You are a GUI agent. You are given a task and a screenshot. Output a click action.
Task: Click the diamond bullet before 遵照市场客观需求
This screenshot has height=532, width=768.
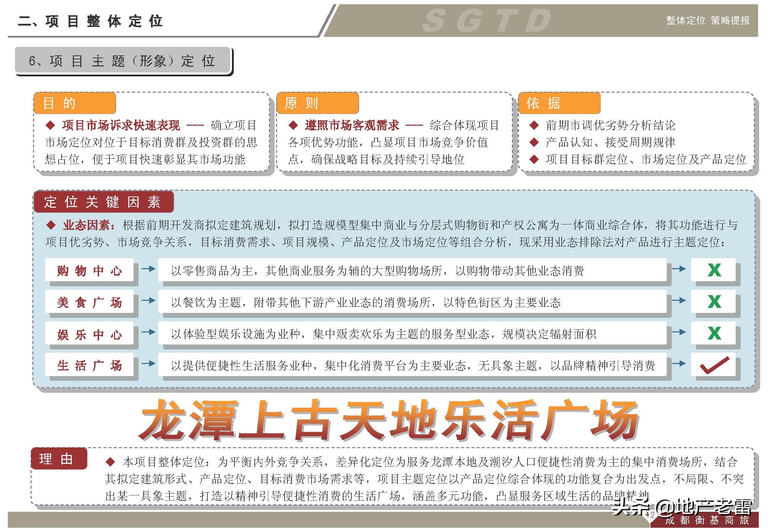(293, 125)
